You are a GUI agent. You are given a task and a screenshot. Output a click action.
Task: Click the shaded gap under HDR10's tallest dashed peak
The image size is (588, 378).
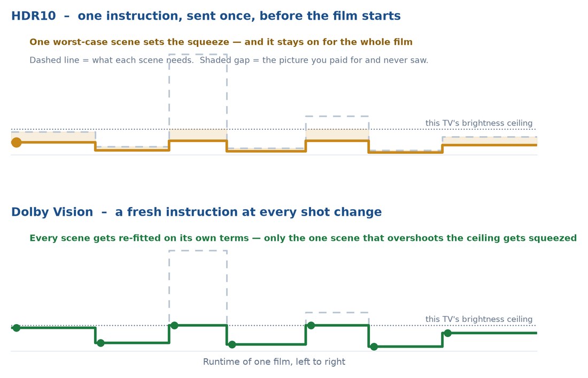point(198,135)
